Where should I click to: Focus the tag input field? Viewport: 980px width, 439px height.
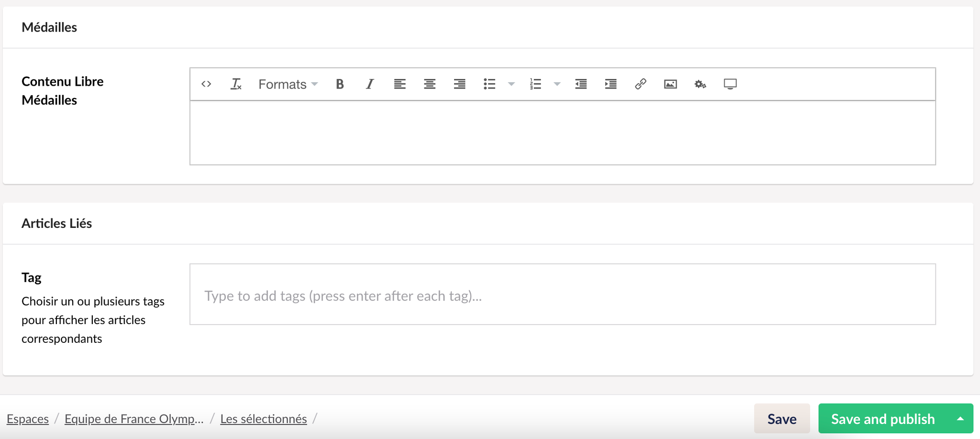[x=563, y=294]
